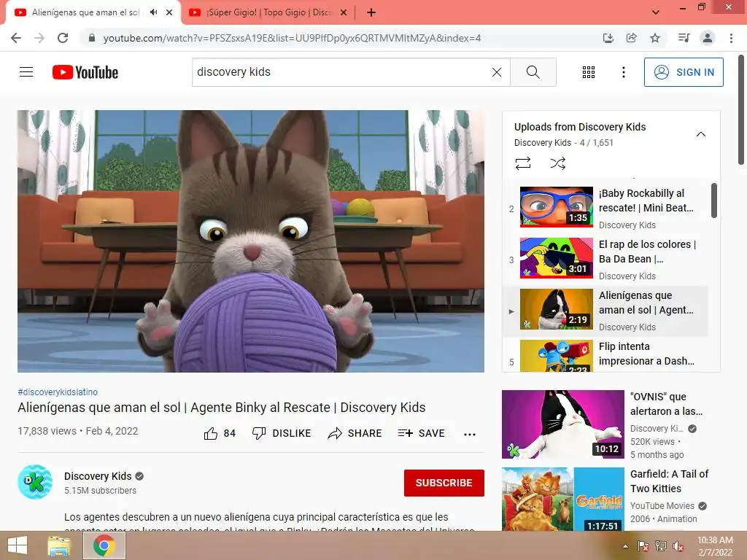
Task: Play Flip intenta impresionar a Dash video
Action: tap(605, 355)
